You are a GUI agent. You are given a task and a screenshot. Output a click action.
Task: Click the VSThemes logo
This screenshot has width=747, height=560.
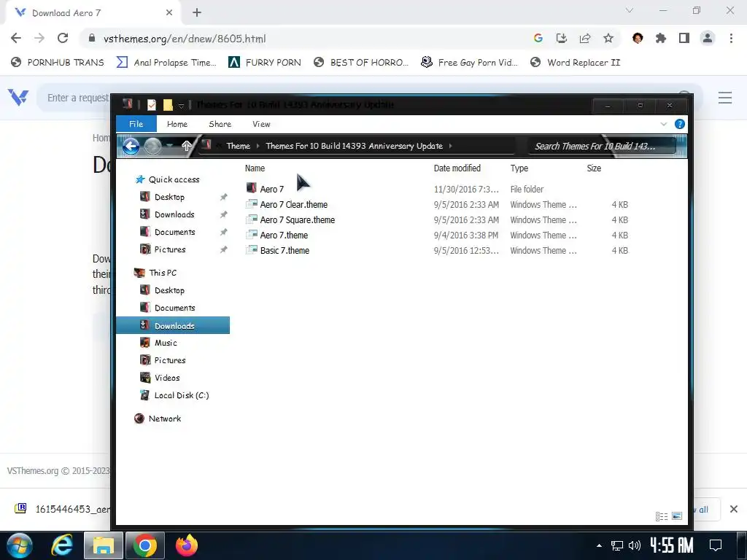click(x=18, y=97)
